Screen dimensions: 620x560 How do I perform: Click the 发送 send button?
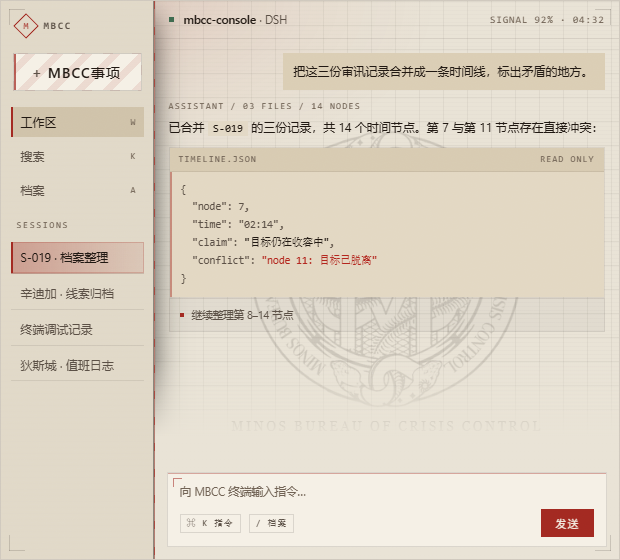click(567, 523)
